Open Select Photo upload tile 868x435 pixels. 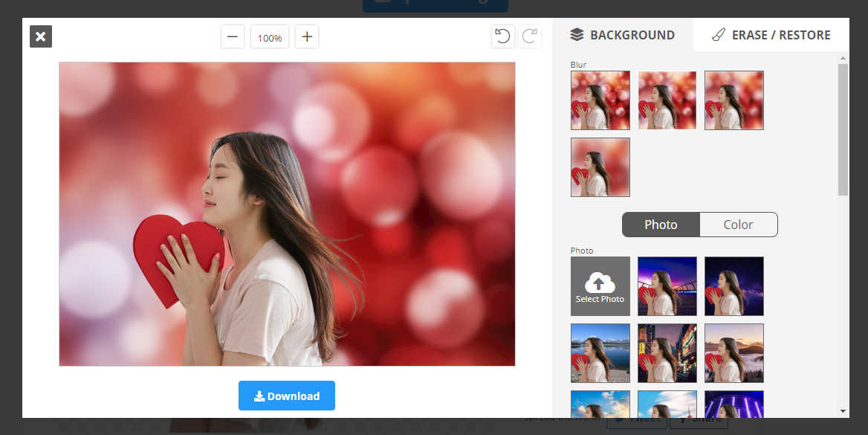(600, 286)
